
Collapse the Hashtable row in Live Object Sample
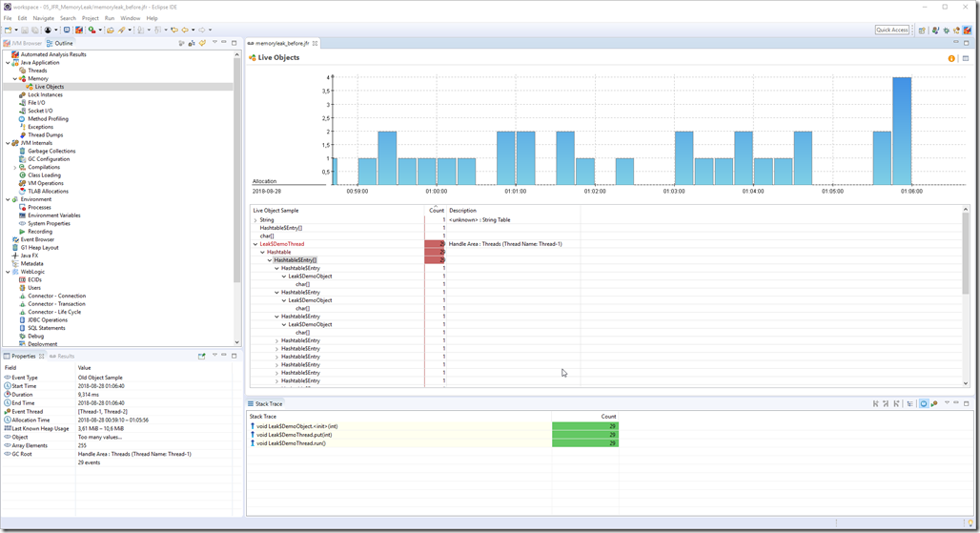262,253
